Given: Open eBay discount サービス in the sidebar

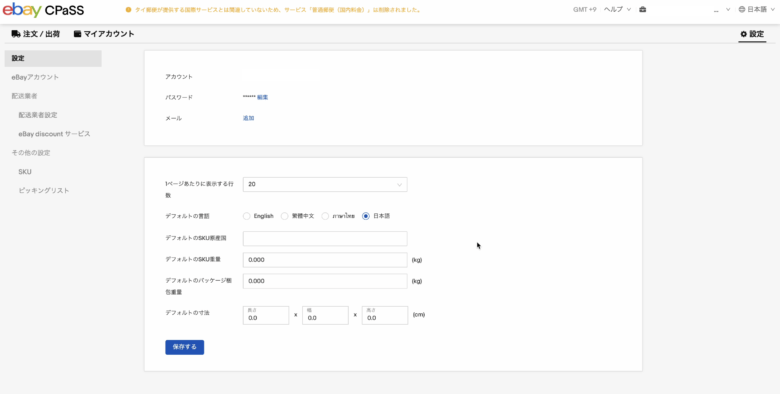Looking at the screenshot, I should click(x=54, y=134).
